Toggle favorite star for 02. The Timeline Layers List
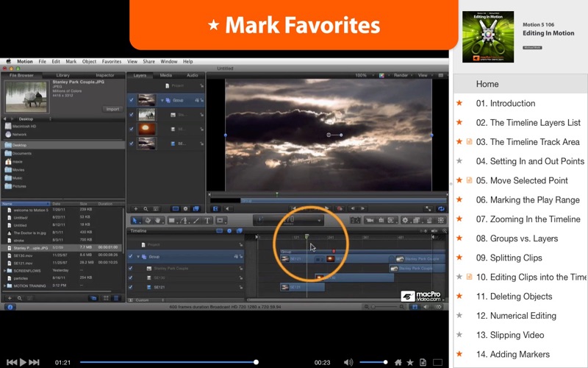 pyautogui.click(x=459, y=122)
